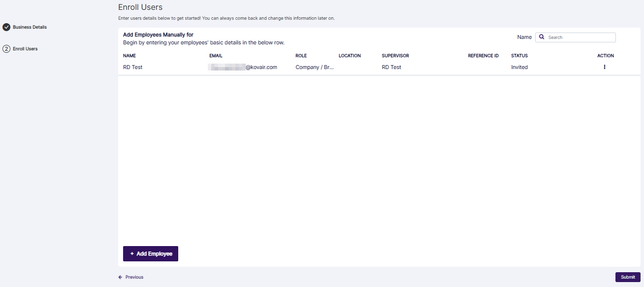Open the action kebab menu in the Action column
Screen dimensions: 644x287
(x=605, y=67)
